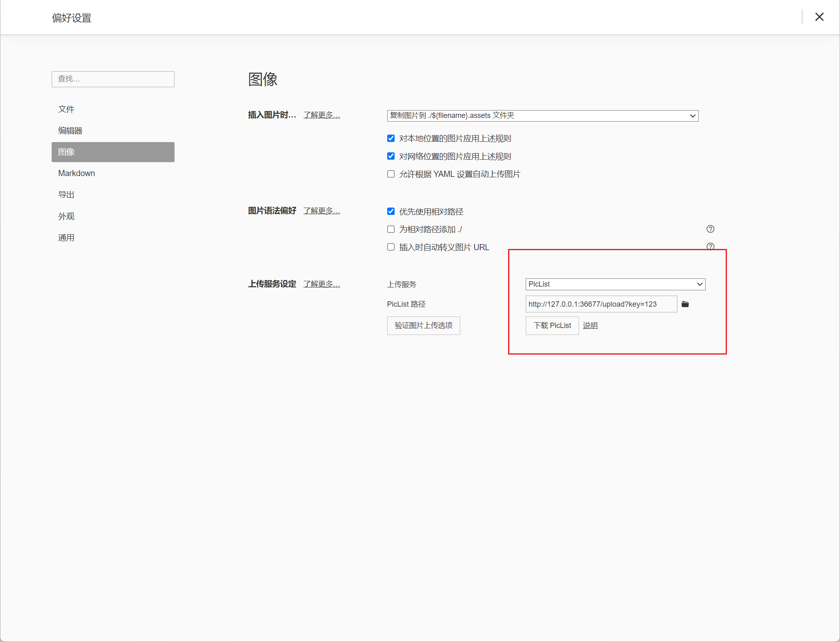The image size is (840, 642).
Task: Click the 验证图片上传选项 button
Action: 423,326
